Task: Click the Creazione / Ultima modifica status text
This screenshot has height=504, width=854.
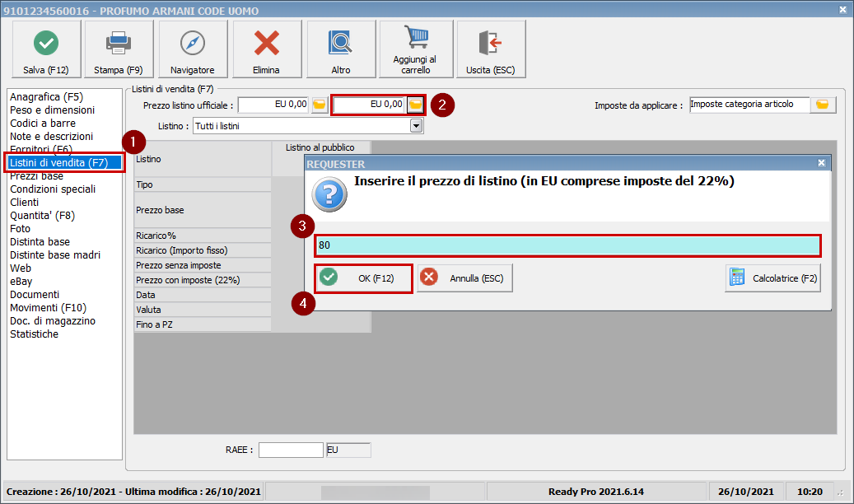Action: pyautogui.click(x=133, y=492)
